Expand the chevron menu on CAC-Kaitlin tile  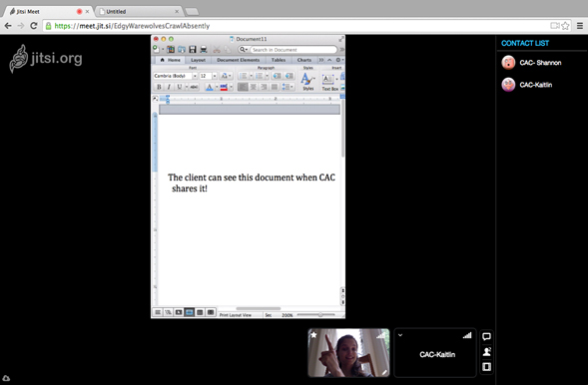pos(400,335)
